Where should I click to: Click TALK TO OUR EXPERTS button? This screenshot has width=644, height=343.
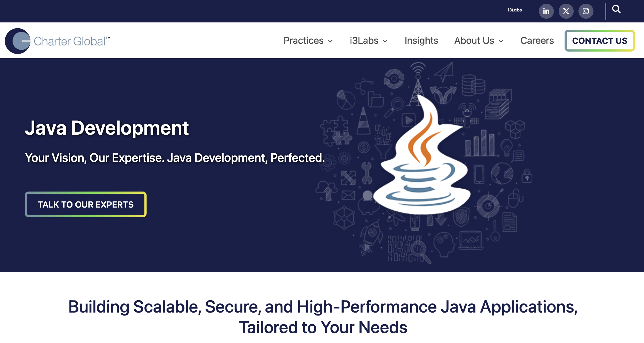pos(86,204)
